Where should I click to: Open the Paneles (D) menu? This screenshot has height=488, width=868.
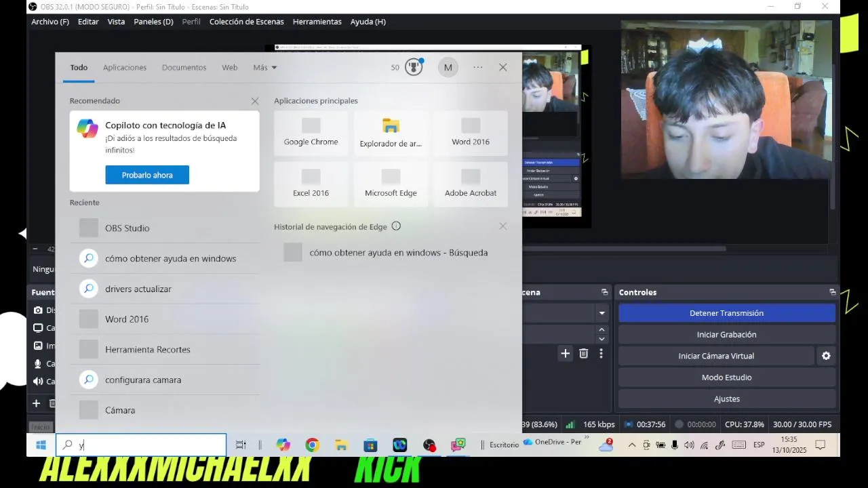pos(153,22)
